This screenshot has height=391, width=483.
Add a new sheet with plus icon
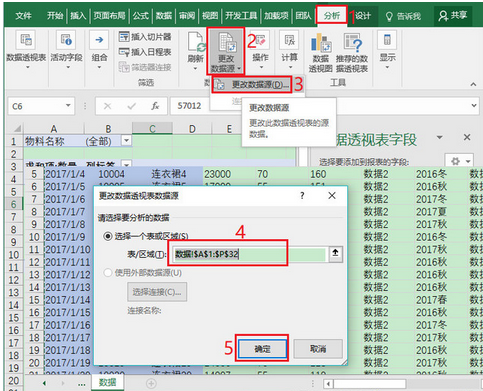[x=151, y=383]
